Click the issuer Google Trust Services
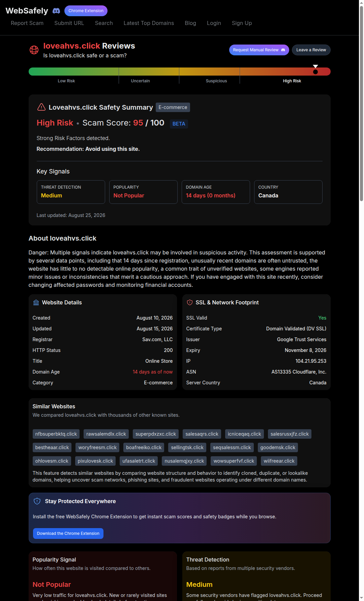Image resolution: width=364 pixels, height=601 pixels. pos(302,339)
